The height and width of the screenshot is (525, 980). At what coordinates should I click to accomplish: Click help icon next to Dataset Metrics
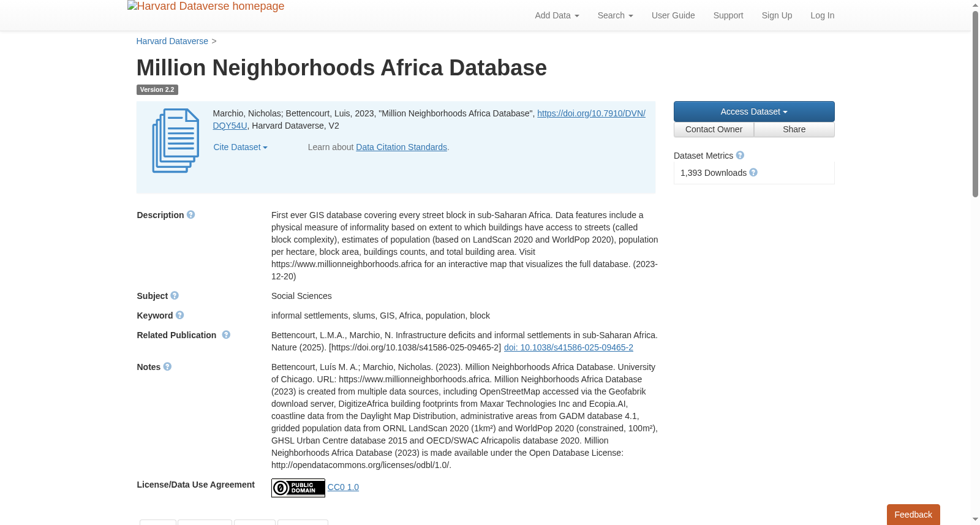740,156
